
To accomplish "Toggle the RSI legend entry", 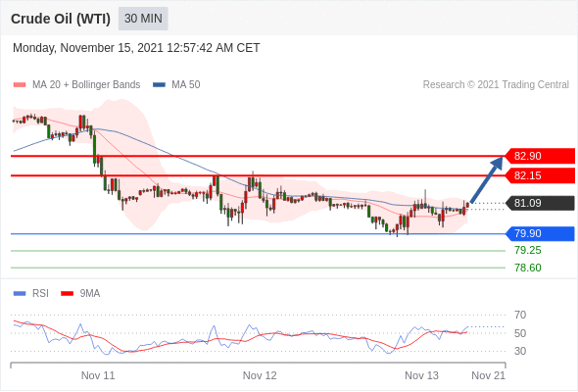I will [31, 294].
